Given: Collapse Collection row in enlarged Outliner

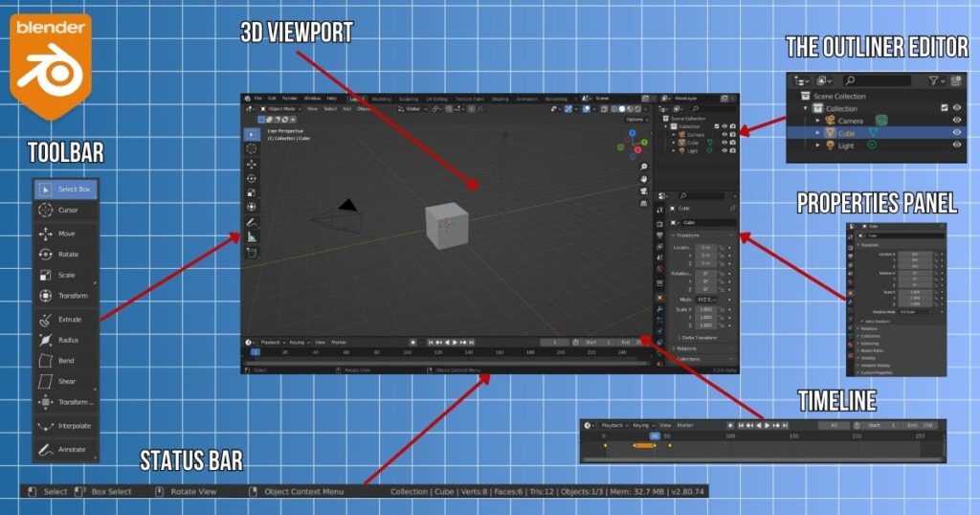Looking at the screenshot, I should [x=806, y=108].
